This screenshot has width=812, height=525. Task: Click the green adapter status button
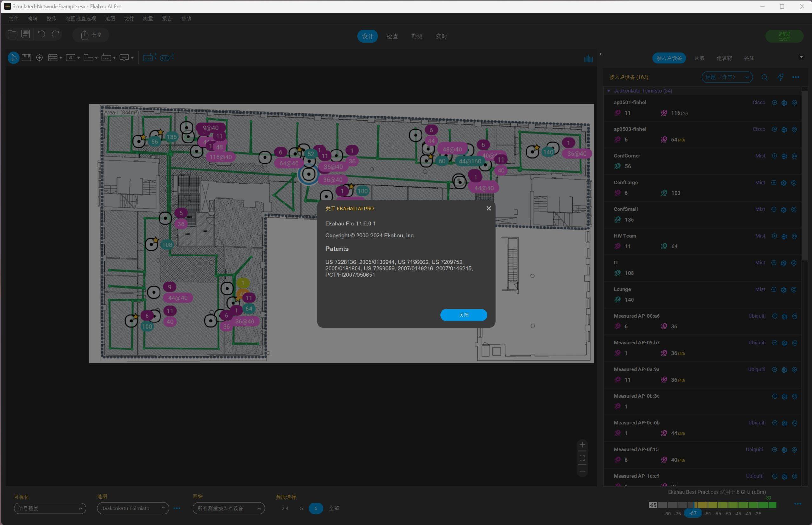[784, 36]
